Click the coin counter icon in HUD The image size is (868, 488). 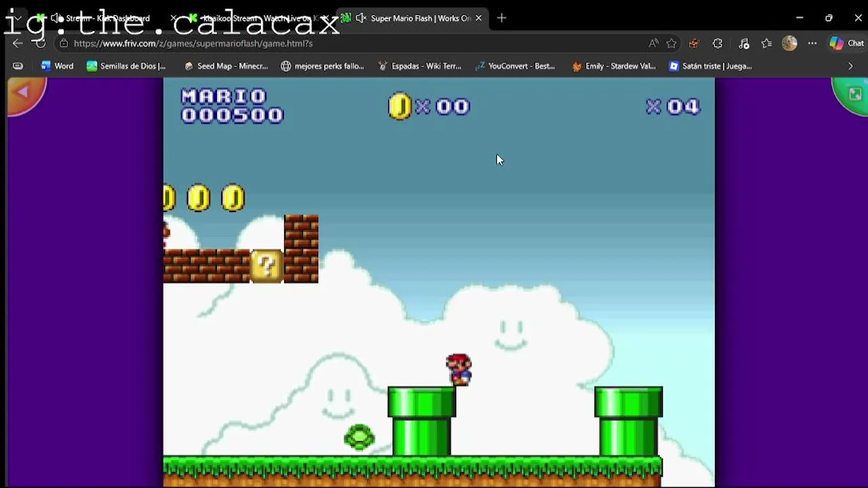click(x=399, y=106)
